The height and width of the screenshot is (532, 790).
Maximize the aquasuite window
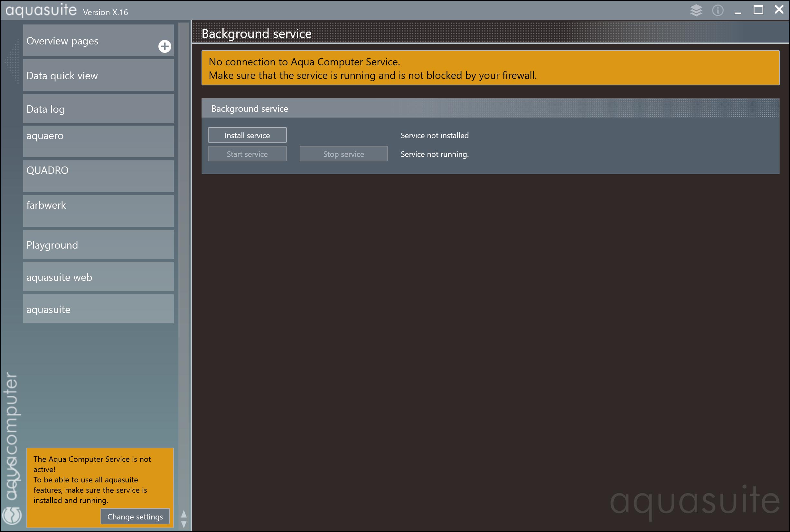[x=758, y=10]
